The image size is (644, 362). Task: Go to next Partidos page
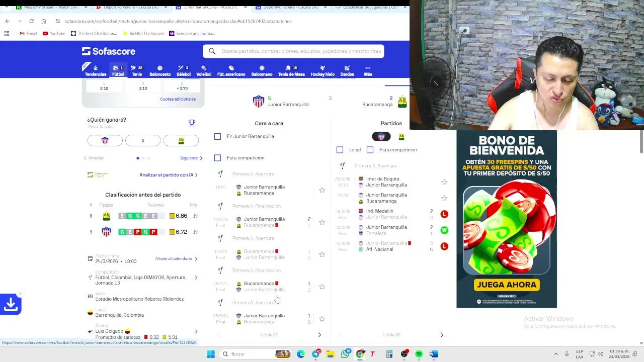[x=442, y=335]
